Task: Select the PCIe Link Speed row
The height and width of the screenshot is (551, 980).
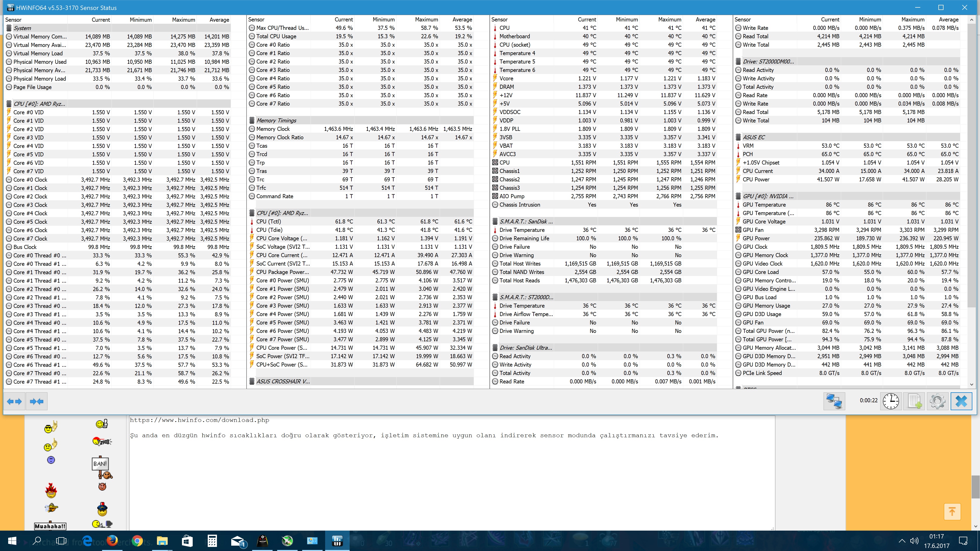Action: click(847, 373)
